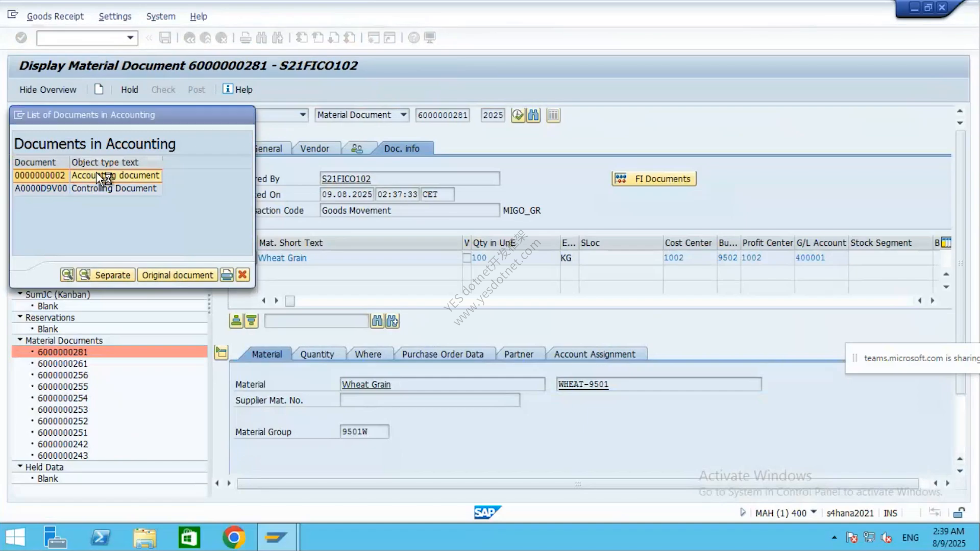Collapse the Material Documents tree node

[20, 340]
